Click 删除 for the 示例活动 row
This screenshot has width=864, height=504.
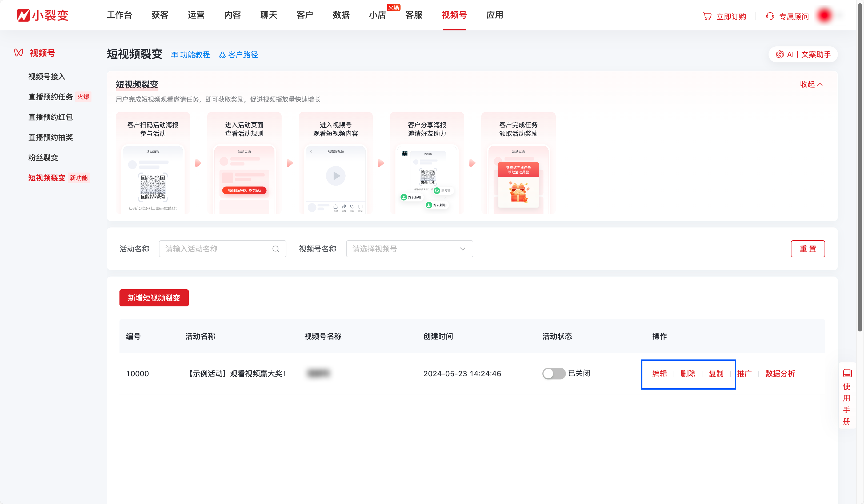(x=688, y=373)
